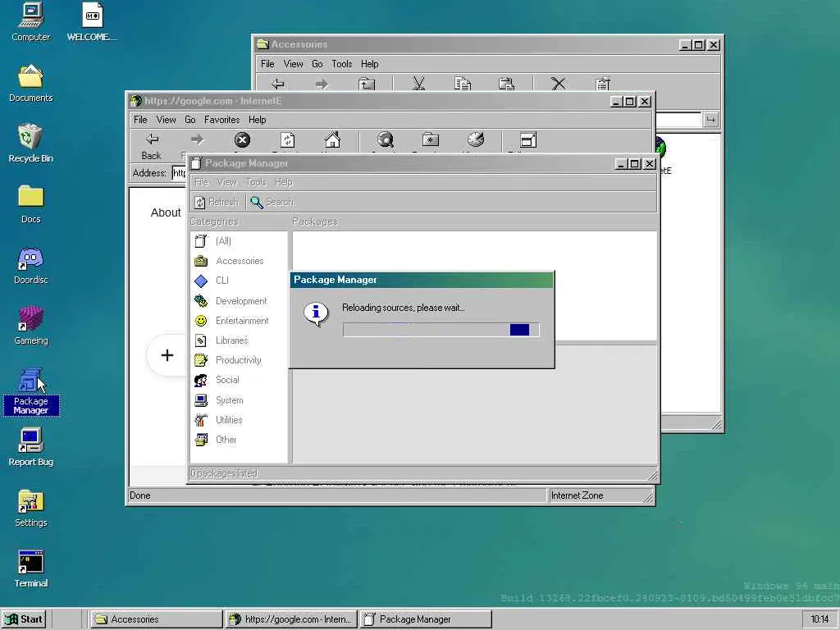Click the Forward arrow in InternetE toolbar
This screenshot has width=840, height=630.
click(197, 139)
